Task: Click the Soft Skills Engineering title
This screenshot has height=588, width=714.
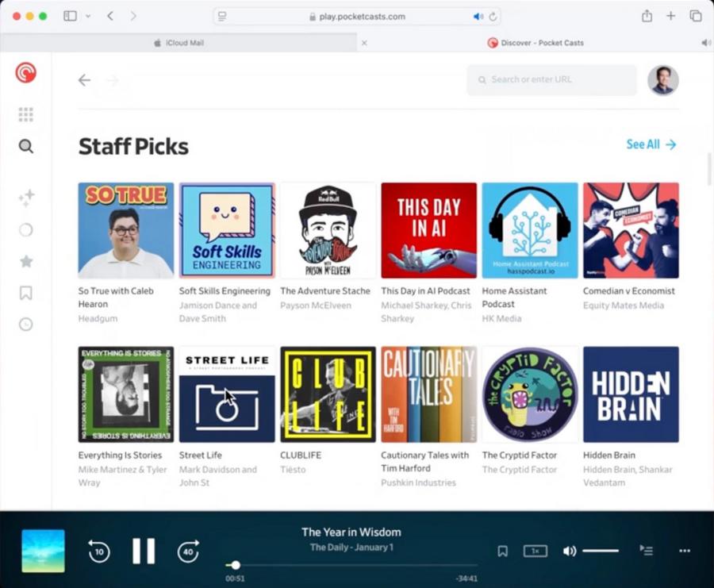Action: click(225, 291)
